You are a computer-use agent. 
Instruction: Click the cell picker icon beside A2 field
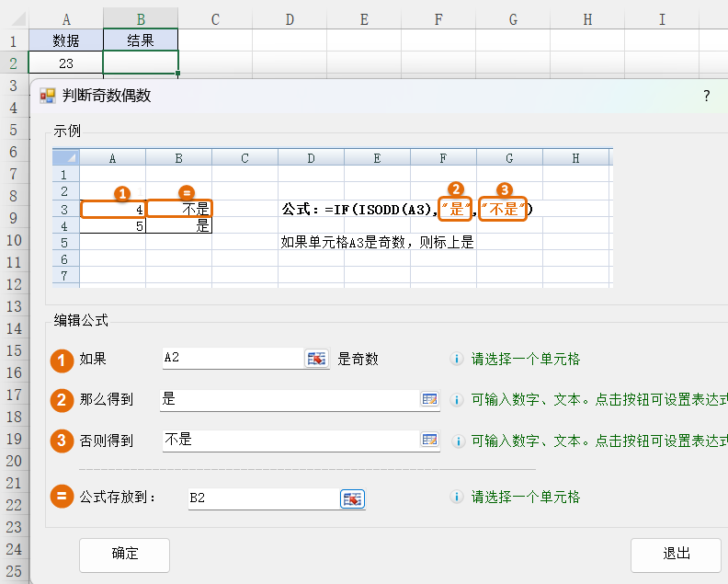(x=316, y=359)
